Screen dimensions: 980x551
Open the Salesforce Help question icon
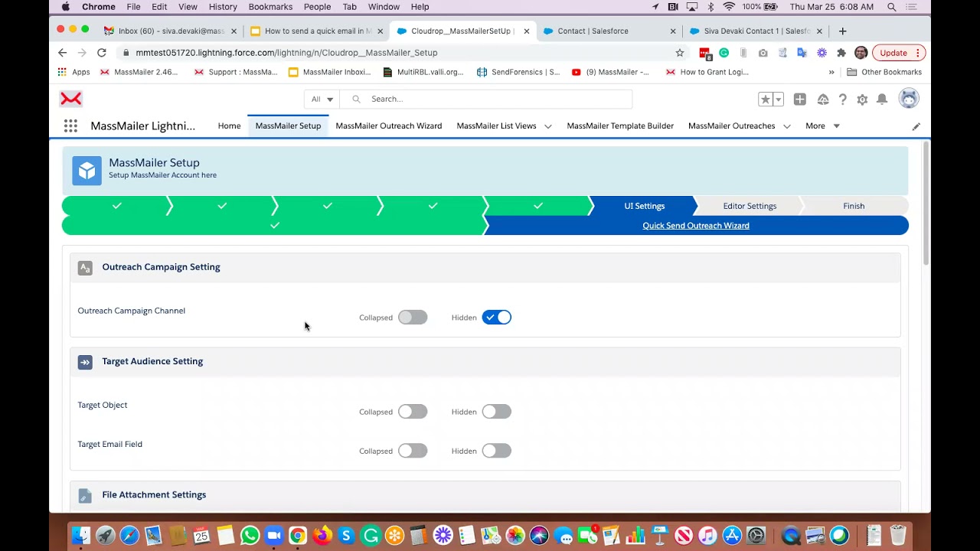click(x=842, y=99)
